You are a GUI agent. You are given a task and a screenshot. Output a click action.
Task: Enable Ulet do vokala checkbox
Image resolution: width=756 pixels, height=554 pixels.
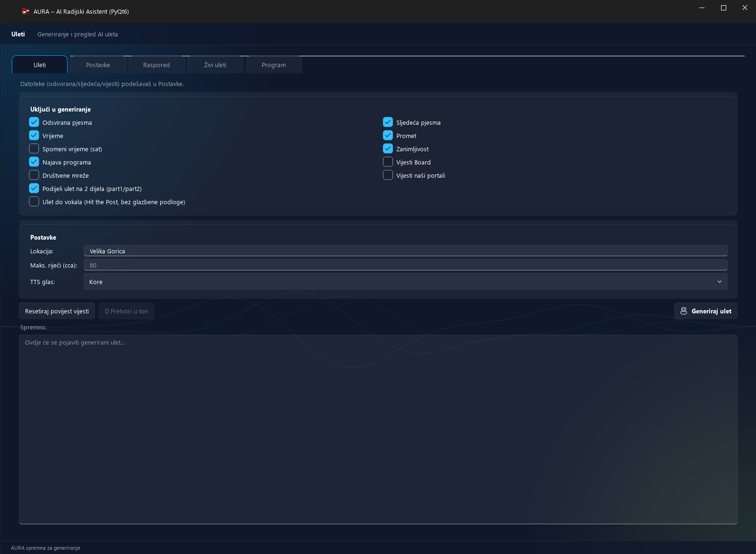click(34, 201)
